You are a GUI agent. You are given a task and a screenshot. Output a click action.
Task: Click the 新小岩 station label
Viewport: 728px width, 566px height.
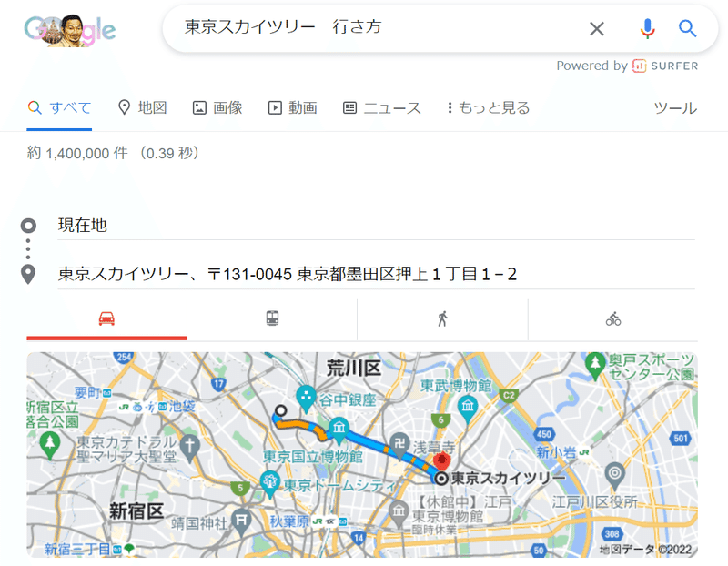(x=556, y=451)
